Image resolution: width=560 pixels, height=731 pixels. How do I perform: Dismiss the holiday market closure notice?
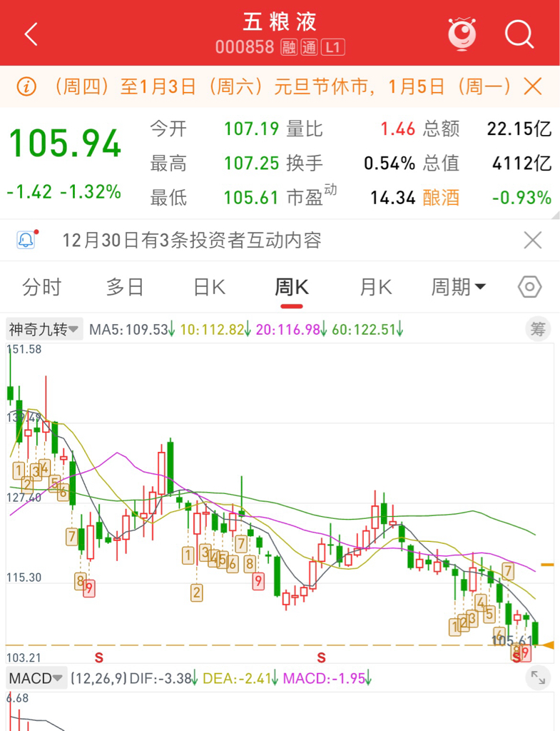tap(532, 86)
